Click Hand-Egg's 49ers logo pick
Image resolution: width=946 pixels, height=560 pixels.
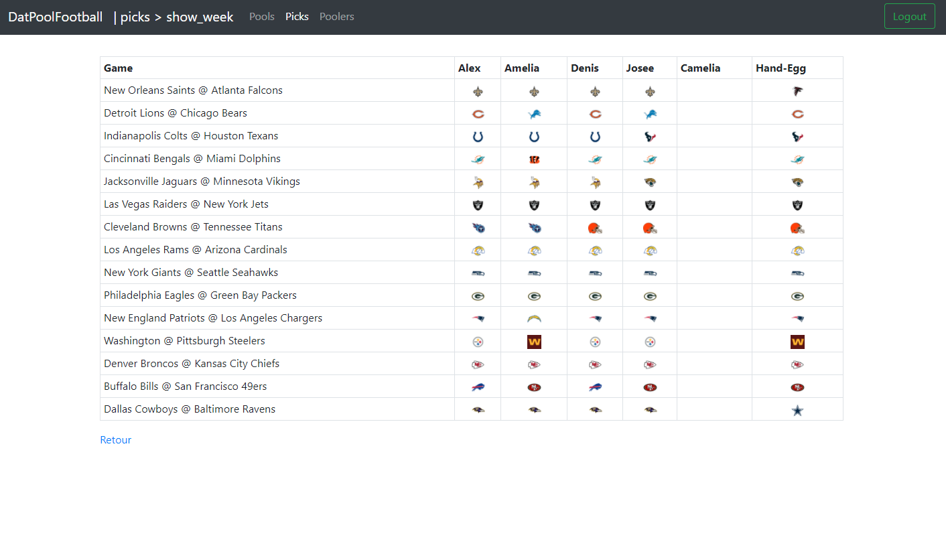[797, 387]
